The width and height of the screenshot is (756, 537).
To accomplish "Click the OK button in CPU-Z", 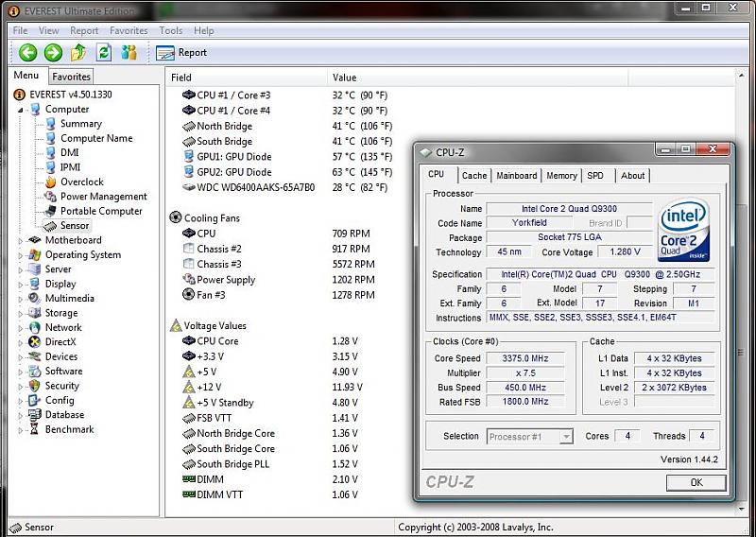I will point(696,482).
